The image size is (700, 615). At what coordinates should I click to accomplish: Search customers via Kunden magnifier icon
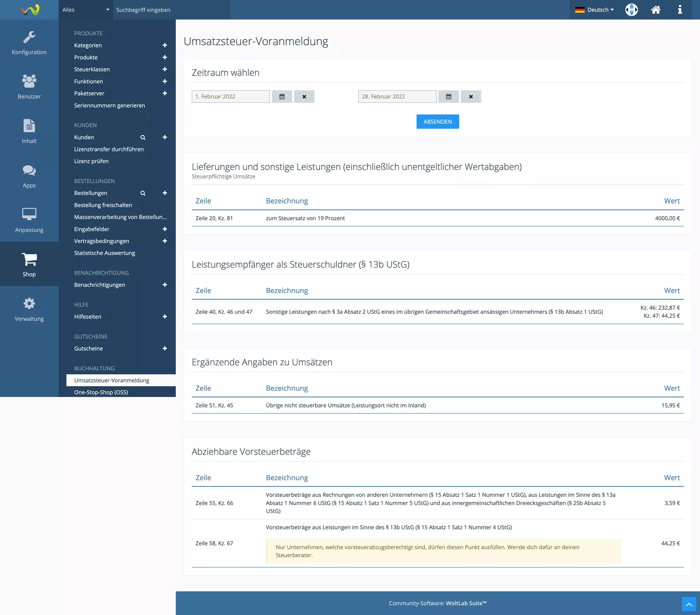(x=143, y=138)
